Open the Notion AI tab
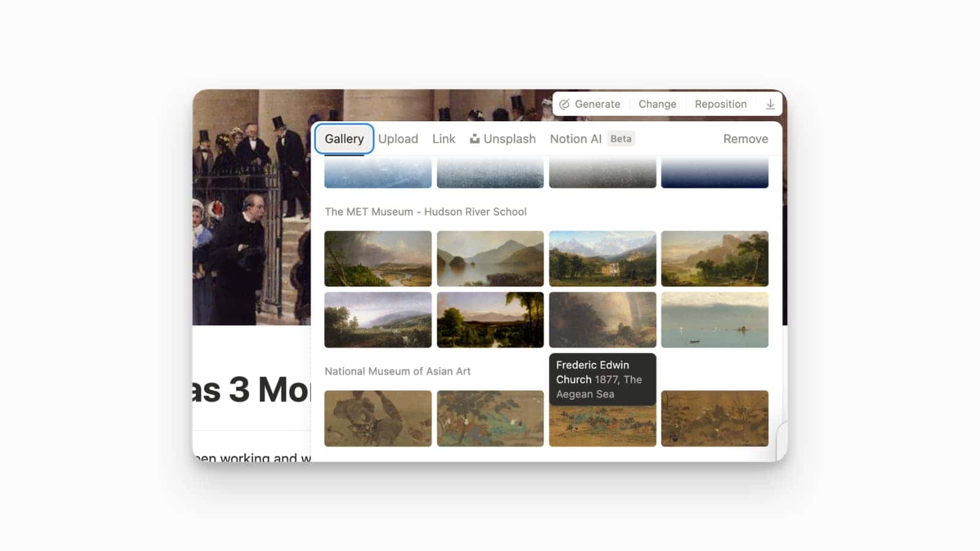Screen dimensions: 980x551 pos(576,139)
